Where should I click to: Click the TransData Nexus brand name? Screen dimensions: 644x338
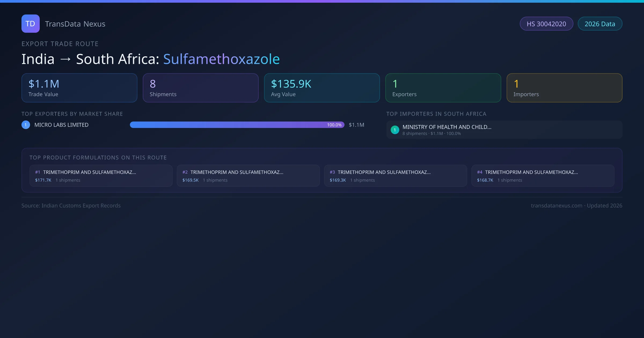point(75,24)
